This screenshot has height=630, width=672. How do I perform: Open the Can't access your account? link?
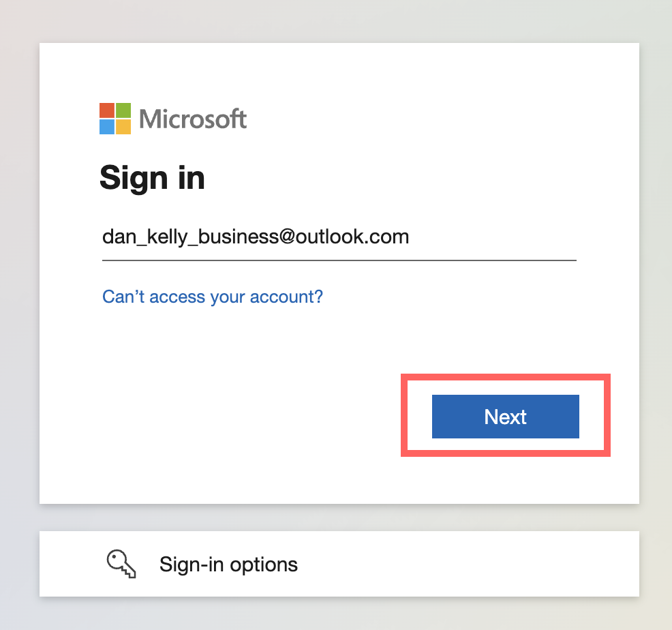point(213,297)
